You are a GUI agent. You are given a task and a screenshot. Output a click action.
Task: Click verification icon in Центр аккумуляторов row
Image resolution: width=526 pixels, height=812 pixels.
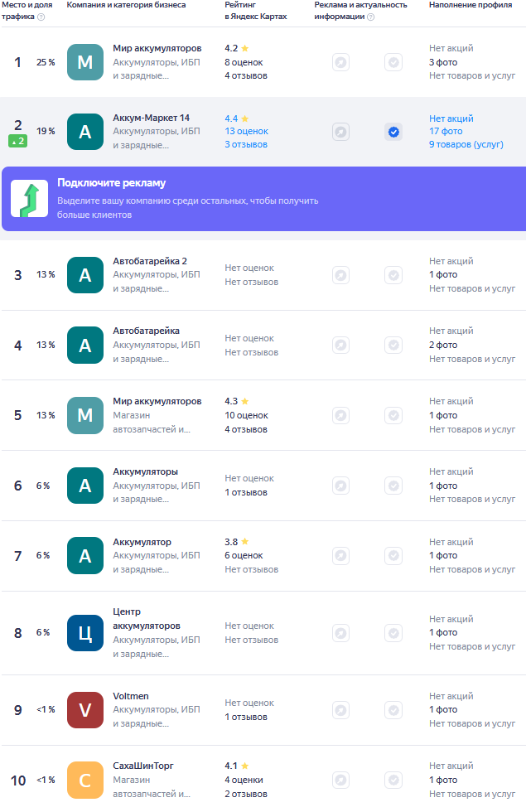393,633
